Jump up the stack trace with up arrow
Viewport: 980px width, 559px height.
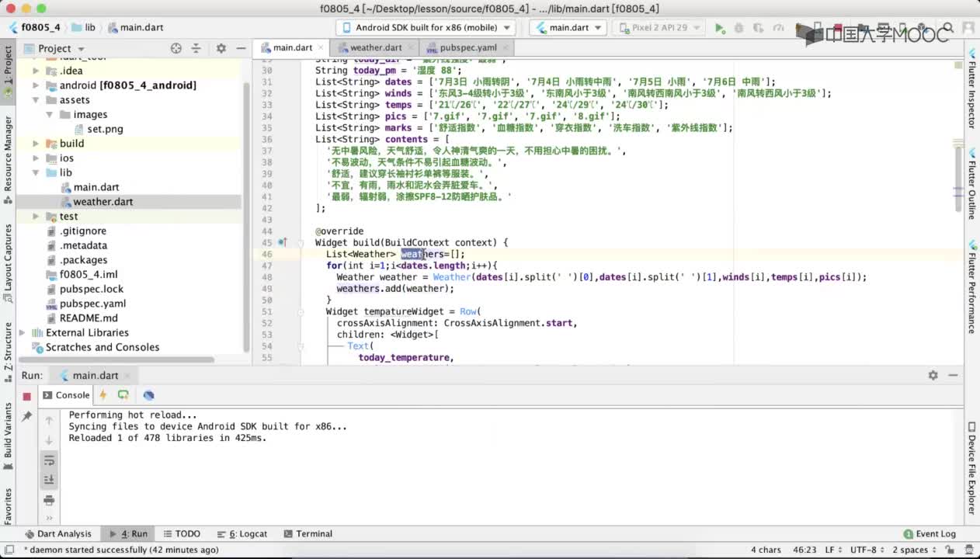coord(49,420)
